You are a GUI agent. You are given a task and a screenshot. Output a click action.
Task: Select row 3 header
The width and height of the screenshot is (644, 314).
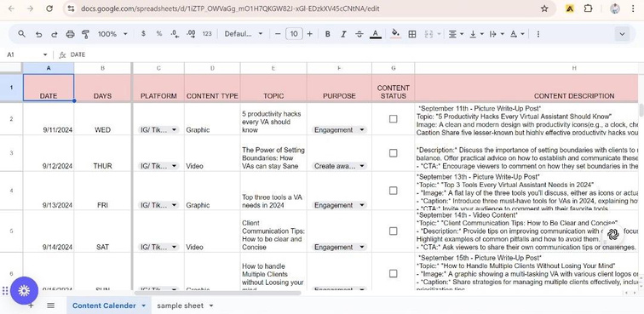[11, 153]
